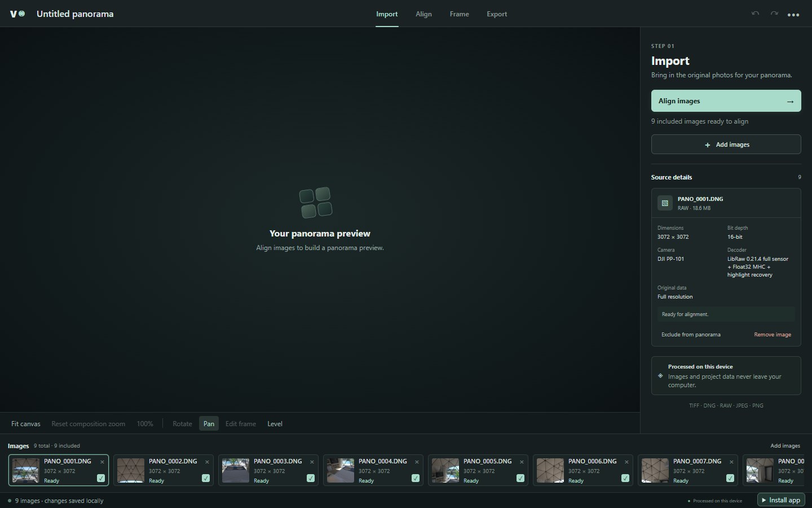Select the Level tool
812x508 pixels.
(275, 424)
